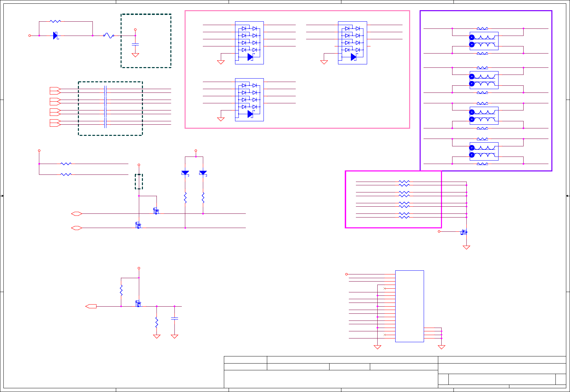Select the lower diode array in the pink box
This screenshot has height=392, width=570.
pos(249,100)
